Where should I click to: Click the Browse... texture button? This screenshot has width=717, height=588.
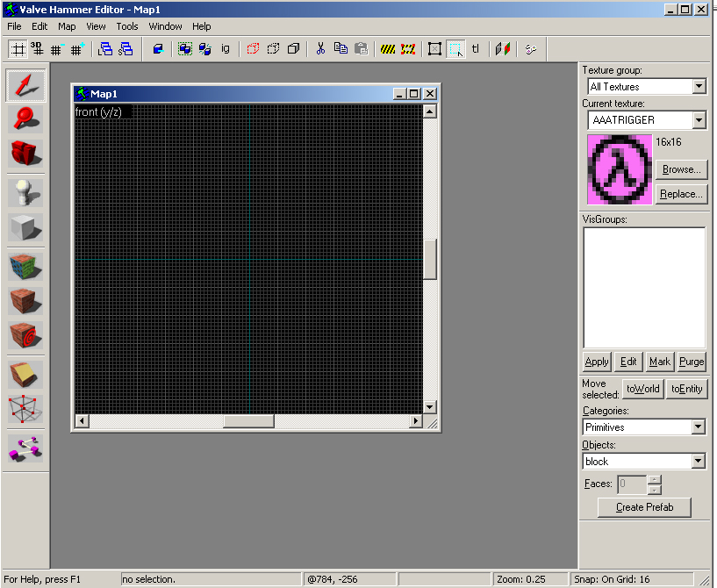point(681,169)
